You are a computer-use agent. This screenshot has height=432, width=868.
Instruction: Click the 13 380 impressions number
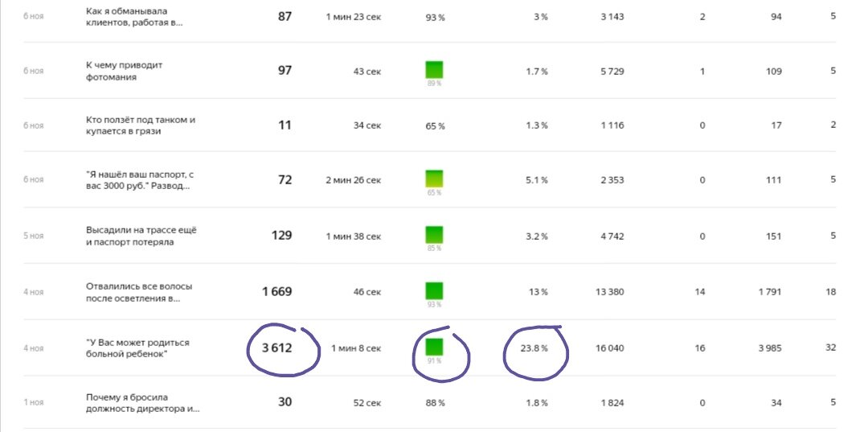tap(609, 292)
